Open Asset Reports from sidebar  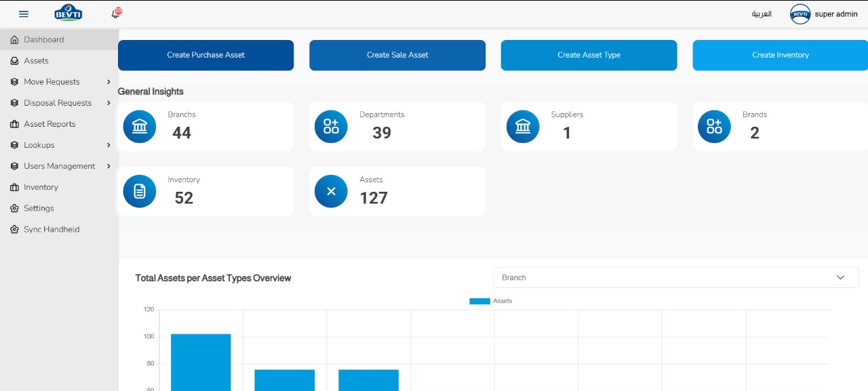50,124
